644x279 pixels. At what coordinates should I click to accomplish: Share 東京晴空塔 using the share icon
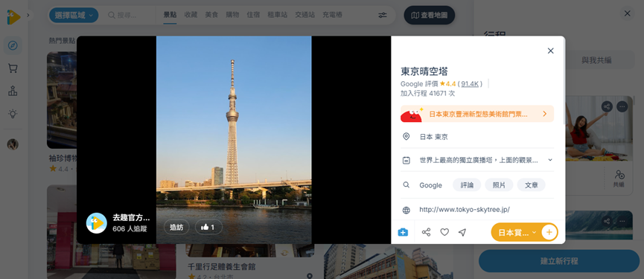tap(427, 232)
